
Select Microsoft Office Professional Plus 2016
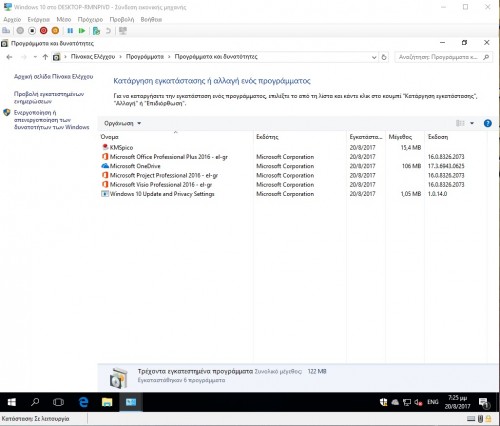click(169, 157)
